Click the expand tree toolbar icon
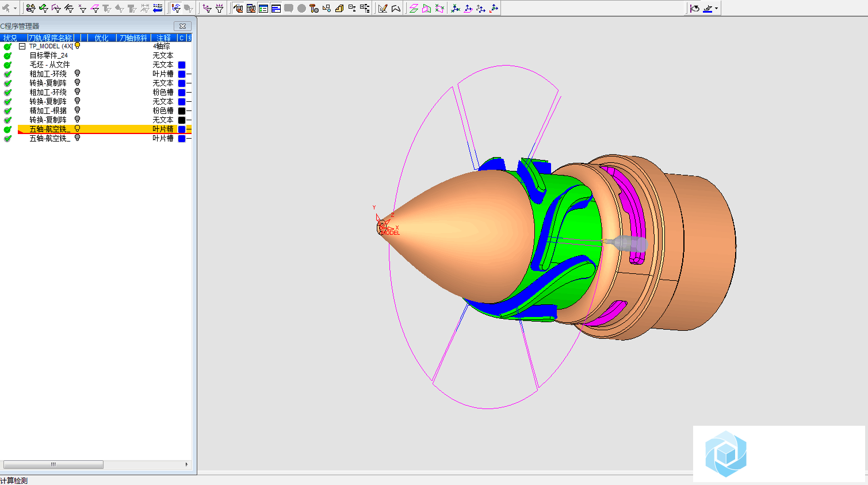Image resolution: width=868 pixels, height=485 pixels. pyautogui.click(x=364, y=8)
